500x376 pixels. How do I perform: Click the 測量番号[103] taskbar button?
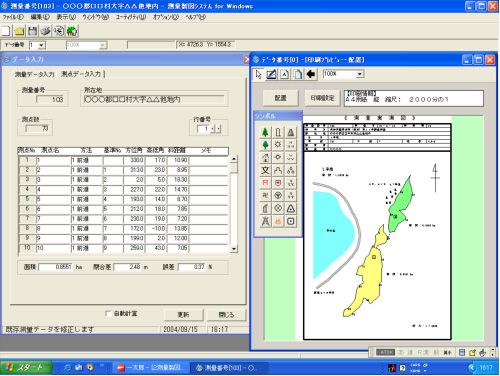click(228, 368)
